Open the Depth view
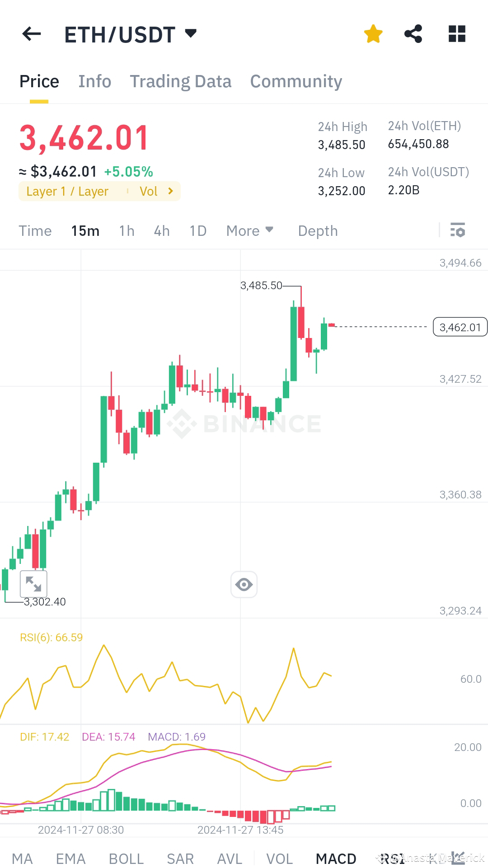This screenshot has height=868, width=488. pos(318,230)
